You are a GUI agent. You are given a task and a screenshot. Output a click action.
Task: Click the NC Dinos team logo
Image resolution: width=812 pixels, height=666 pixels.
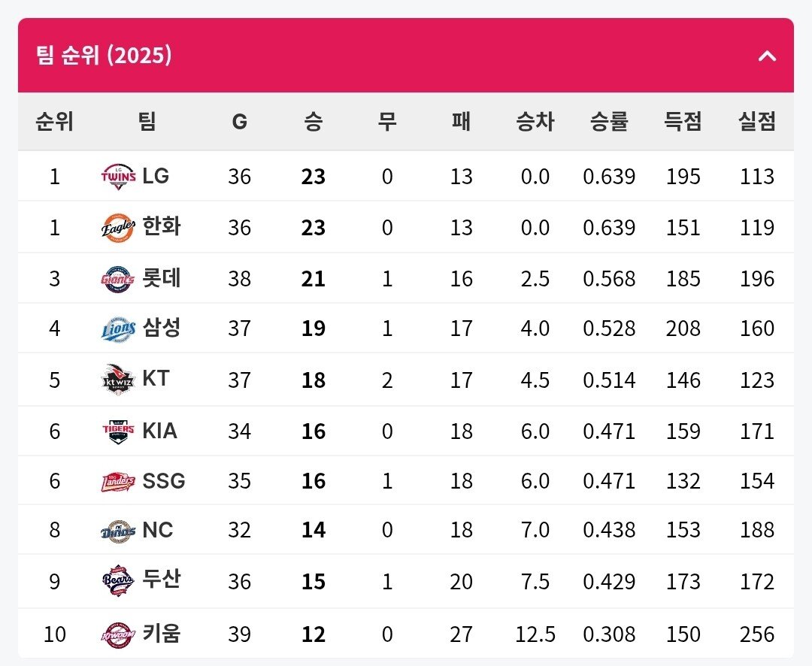coord(119,531)
